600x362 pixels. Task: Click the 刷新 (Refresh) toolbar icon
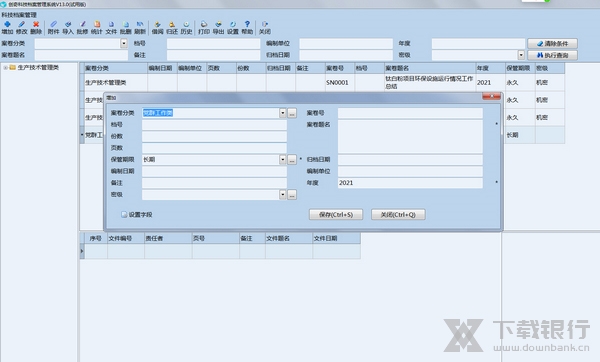click(140, 28)
